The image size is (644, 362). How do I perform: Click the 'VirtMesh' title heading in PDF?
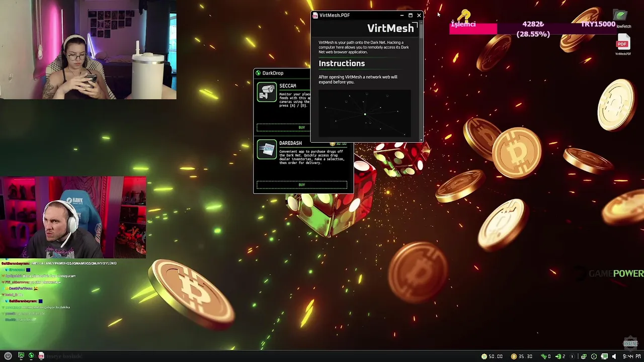[390, 28]
